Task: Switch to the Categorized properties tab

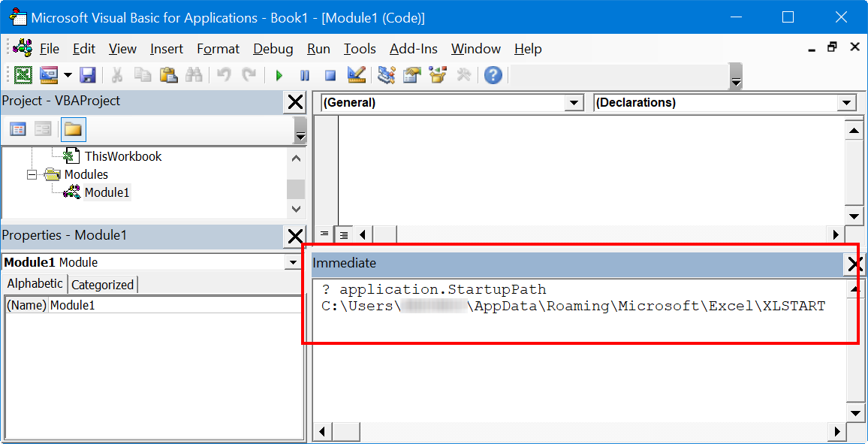Action: pyautogui.click(x=102, y=285)
